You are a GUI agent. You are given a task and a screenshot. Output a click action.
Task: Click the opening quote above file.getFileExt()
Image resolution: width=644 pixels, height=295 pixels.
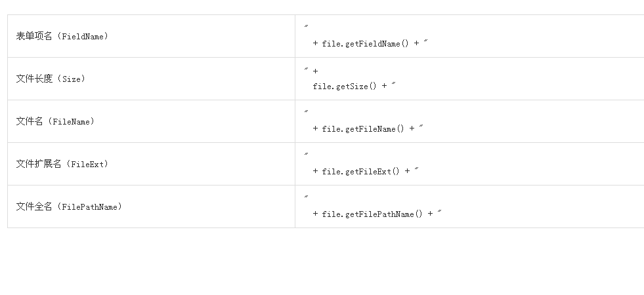[307, 155]
